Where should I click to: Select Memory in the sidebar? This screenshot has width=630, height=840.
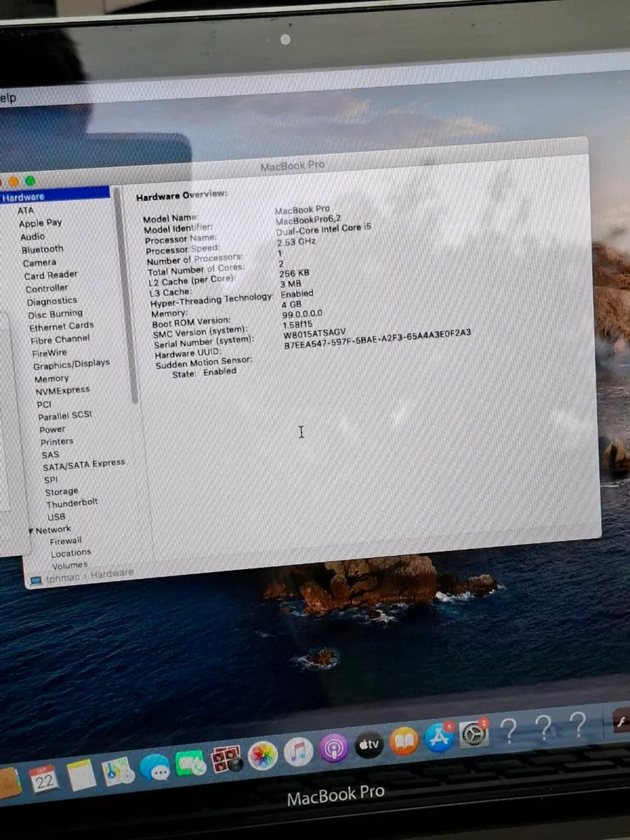tap(52, 379)
